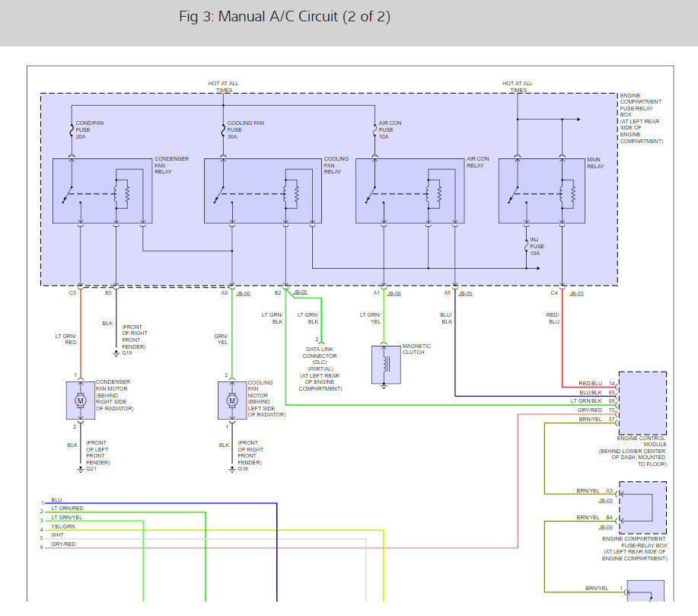Image resolution: width=698 pixels, height=616 pixels.
Task: Click the 'RED/BLU 14' ECM pin label
Action: tap(597, 384)
